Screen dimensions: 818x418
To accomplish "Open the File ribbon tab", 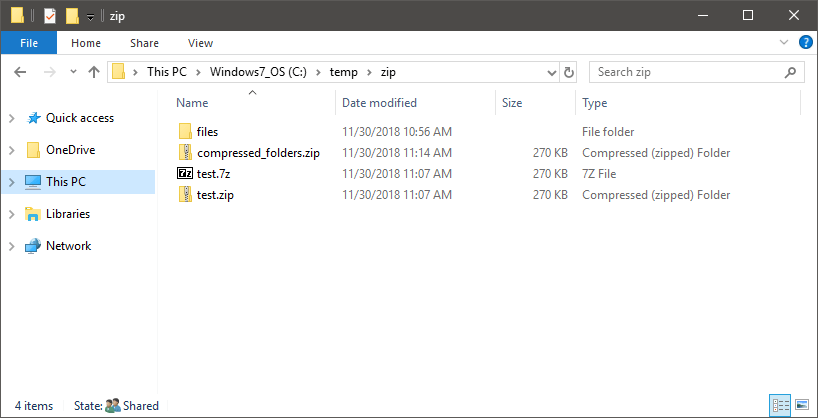I will coord(29,43).
